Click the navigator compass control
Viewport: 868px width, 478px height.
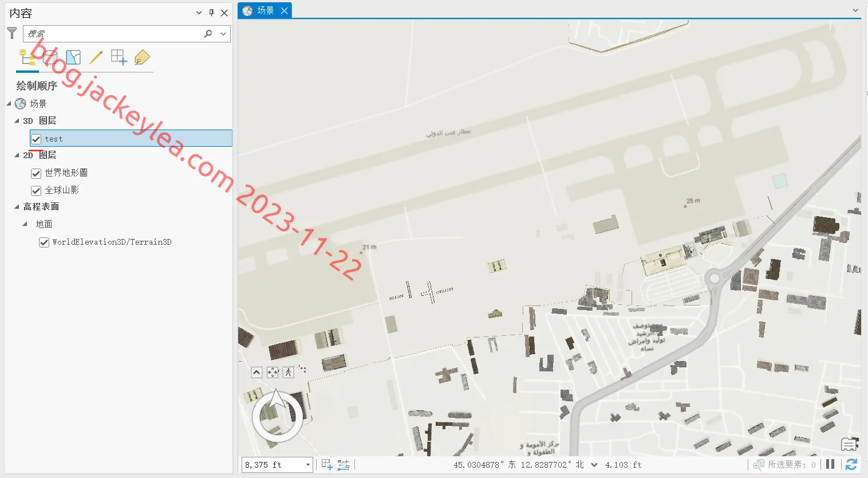tap(278, 416)
